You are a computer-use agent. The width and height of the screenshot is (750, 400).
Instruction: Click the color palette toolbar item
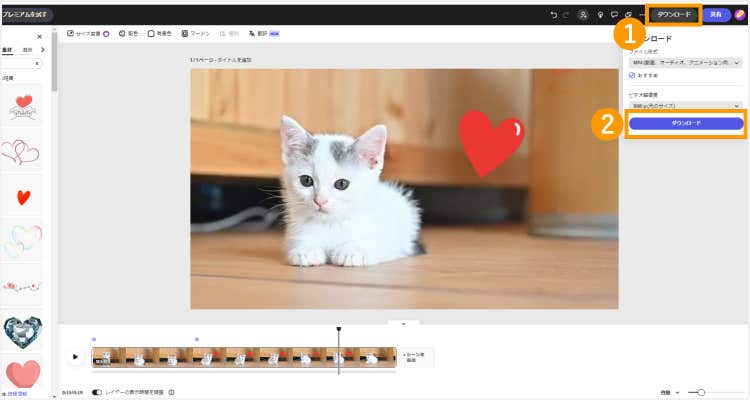tap(128, 34)
